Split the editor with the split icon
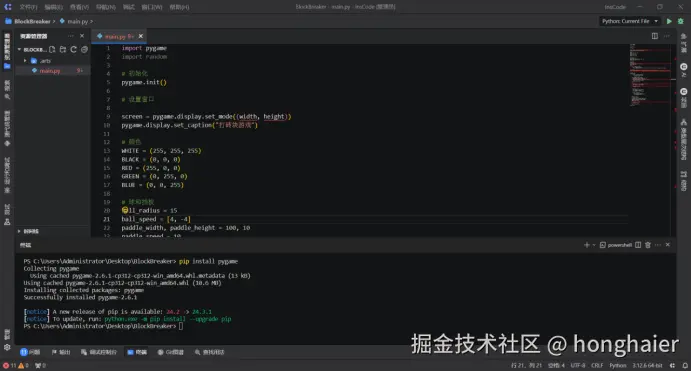 point(655,36)
